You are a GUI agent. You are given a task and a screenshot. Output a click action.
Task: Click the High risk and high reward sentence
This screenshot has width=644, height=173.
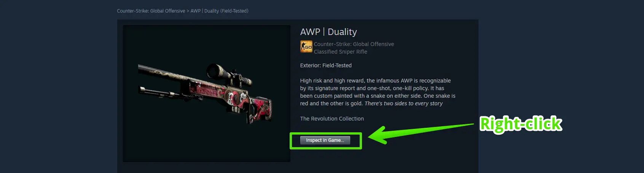[x=375, y=81]
